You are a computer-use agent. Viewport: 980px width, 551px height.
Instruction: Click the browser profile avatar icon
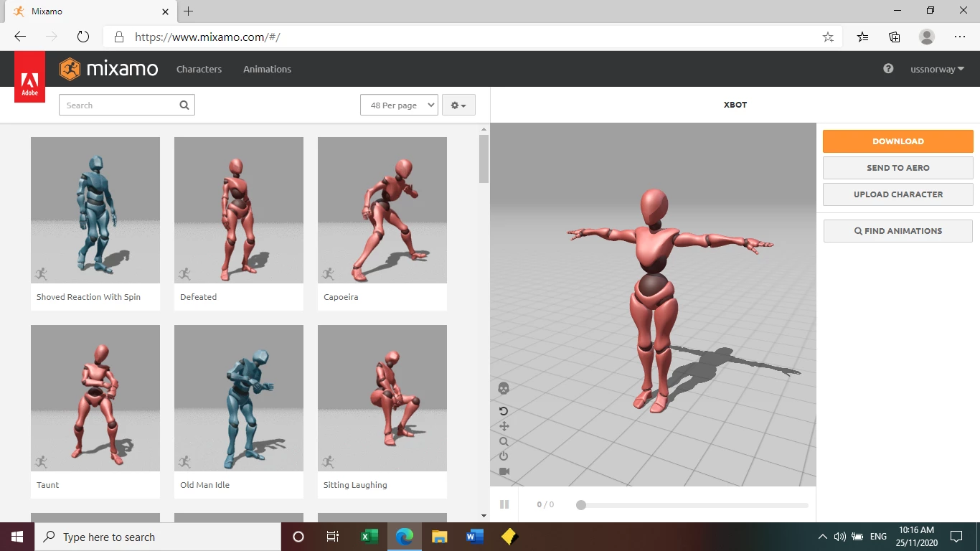(927, 37)
